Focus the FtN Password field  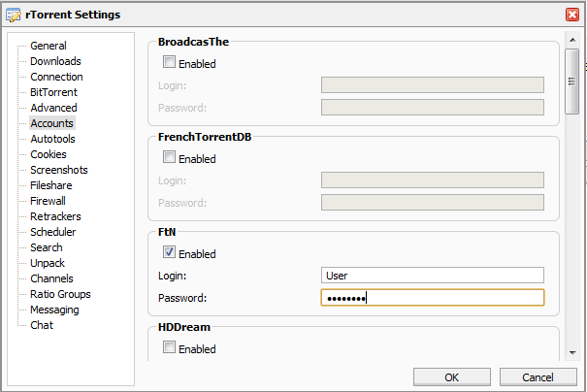pyautogui.click(x=432, y=298)
